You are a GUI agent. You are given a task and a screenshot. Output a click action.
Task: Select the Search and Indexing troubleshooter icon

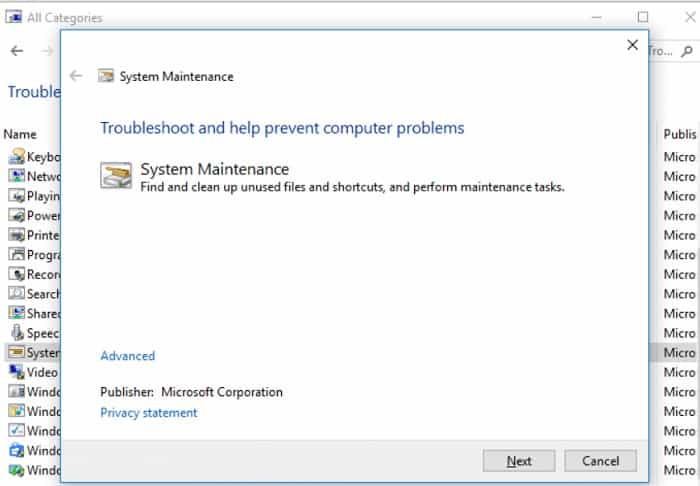[x=17, y=293]
